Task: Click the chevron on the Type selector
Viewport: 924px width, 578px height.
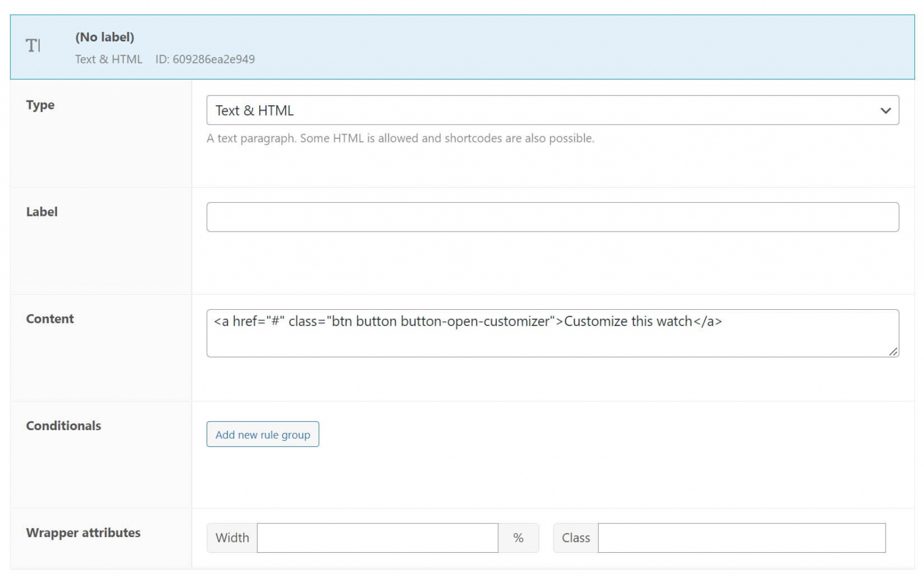Action: click(x=885, y=110)
